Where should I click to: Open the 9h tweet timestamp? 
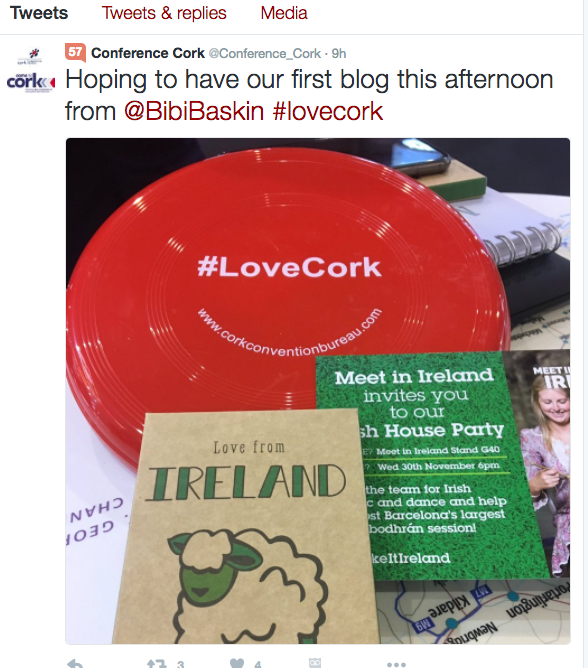coord(339,54)
